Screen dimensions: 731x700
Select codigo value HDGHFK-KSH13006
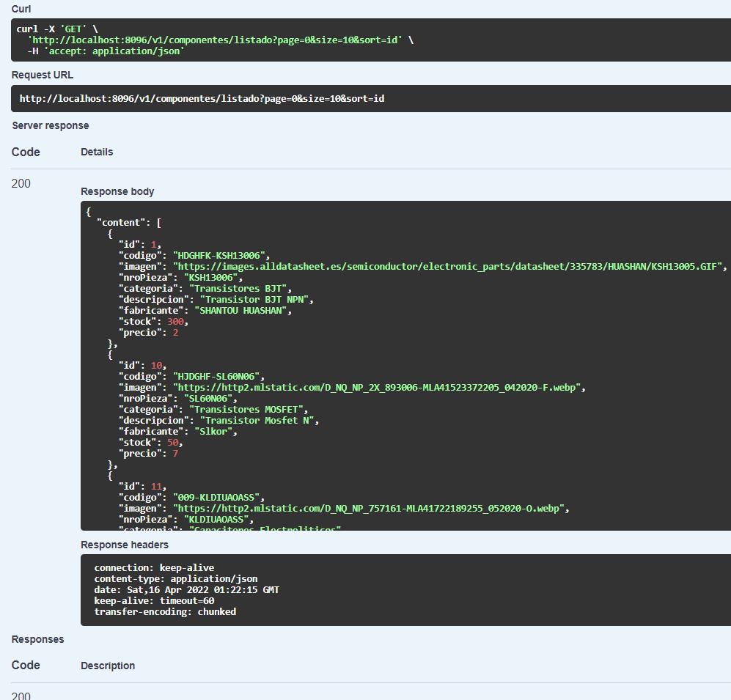219,255
